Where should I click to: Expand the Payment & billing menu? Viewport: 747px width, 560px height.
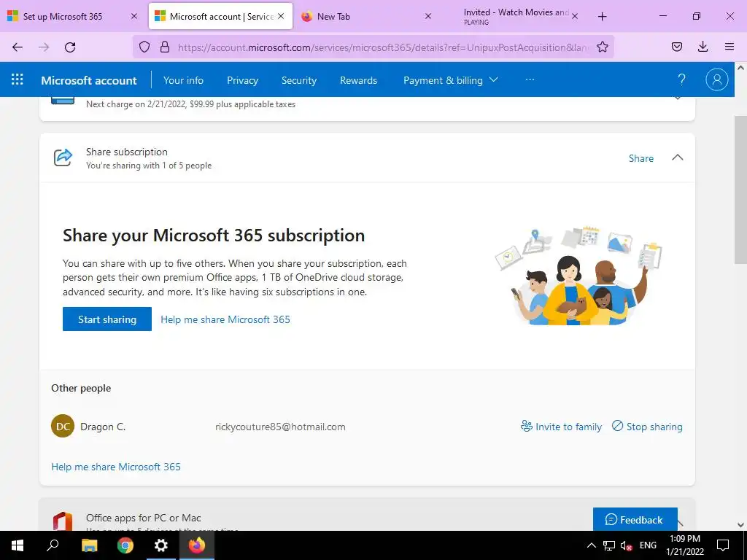pos(451,80)
